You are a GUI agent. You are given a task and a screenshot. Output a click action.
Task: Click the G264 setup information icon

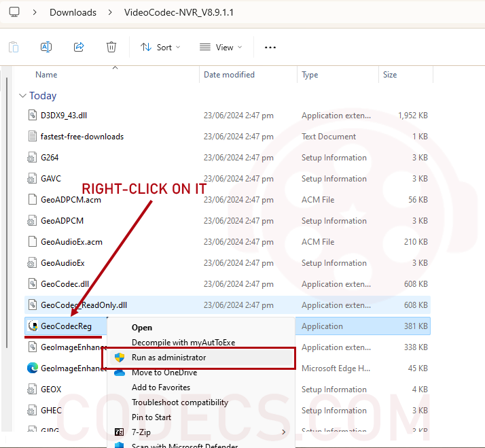coord(31,158)
